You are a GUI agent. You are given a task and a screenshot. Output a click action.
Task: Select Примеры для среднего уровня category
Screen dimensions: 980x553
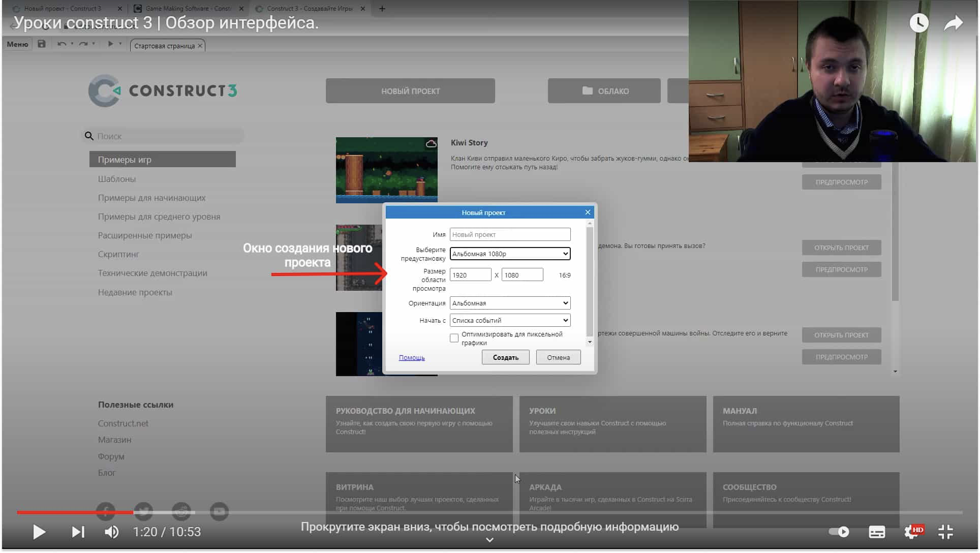click(159, 217)
